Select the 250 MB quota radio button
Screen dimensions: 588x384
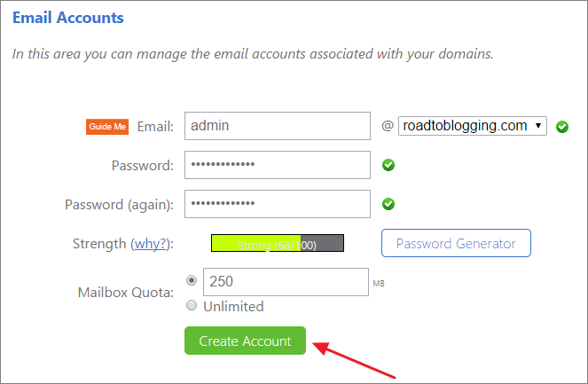pos(192,280)
